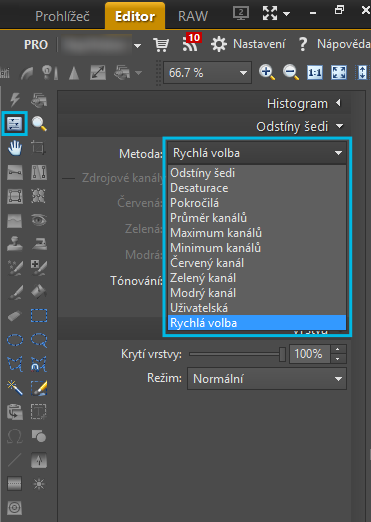The width and height of the screenshot is (371, 522).
Task: Choose Desaturace method
Action: click(x=257, y=188)
